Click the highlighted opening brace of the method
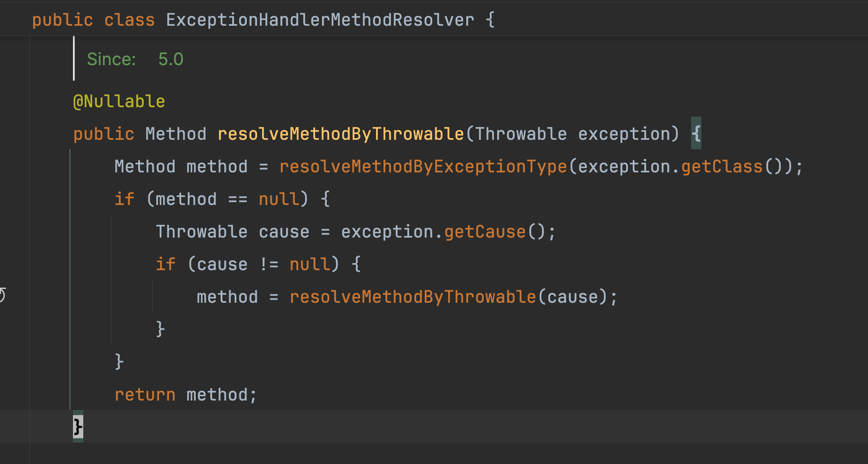 (696, 133)
